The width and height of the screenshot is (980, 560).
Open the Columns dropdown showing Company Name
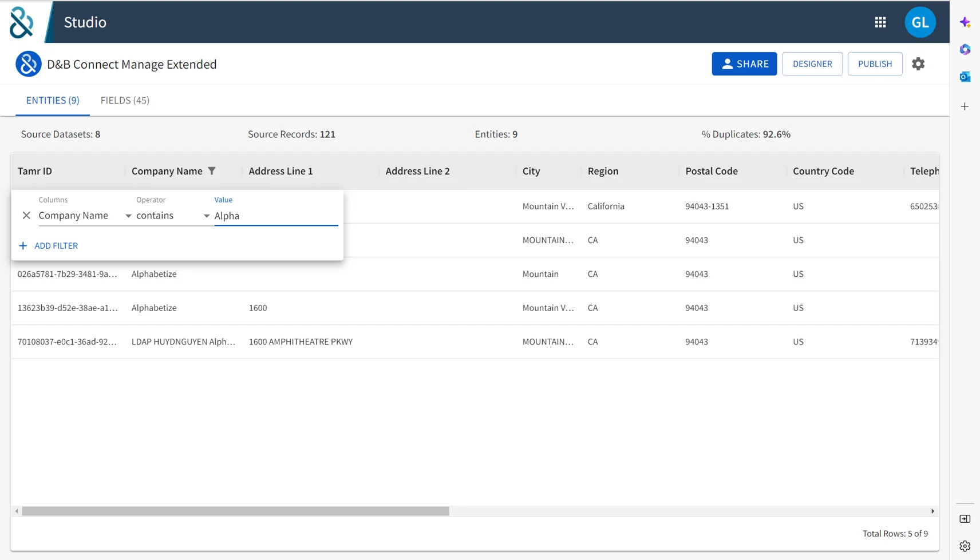(85, 216)
